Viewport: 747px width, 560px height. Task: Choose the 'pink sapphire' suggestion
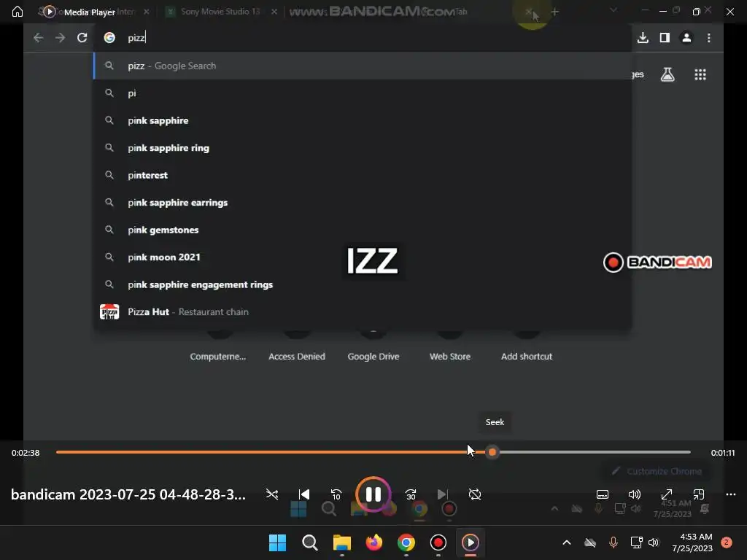click(x=363, y=120)
